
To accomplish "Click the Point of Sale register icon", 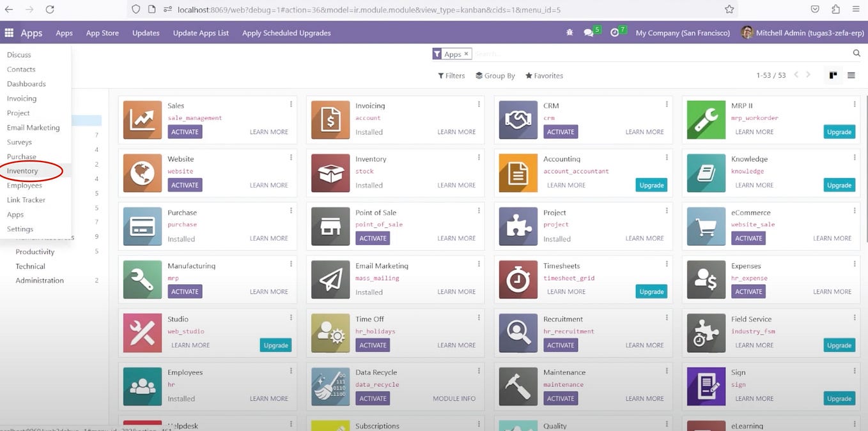I will point(329,226).
